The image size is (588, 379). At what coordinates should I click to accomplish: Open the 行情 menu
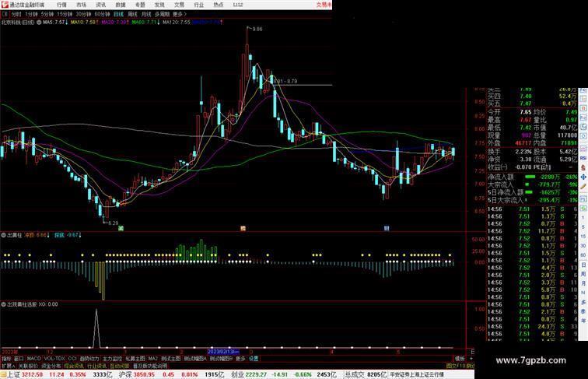click(61, 5)
